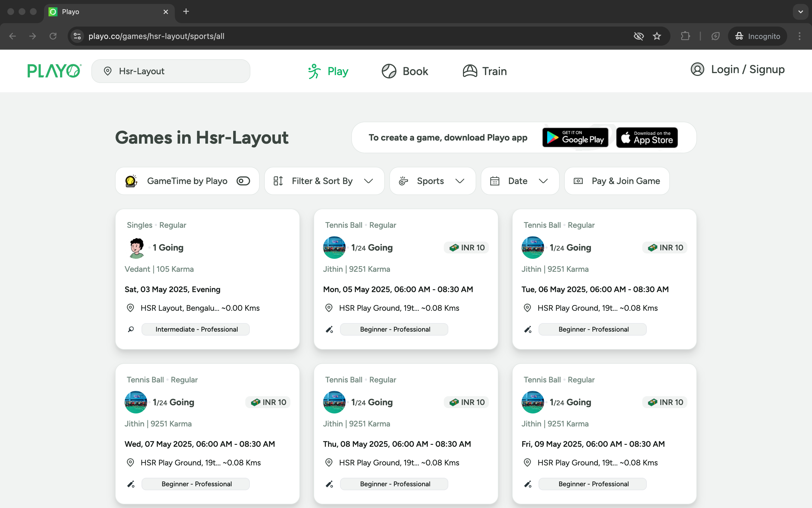Open a new browser tab
The height and width of the screenshot is (508, 812).
(186, 11)
